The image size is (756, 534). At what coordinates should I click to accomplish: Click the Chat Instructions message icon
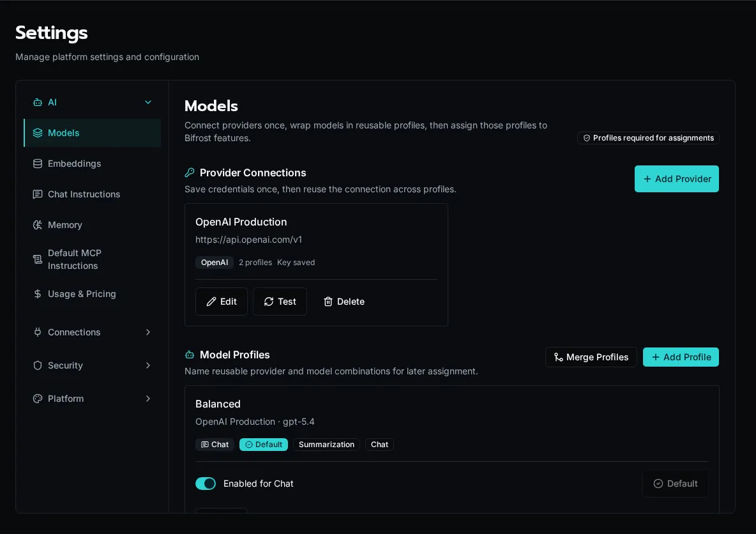coord(37,194)
